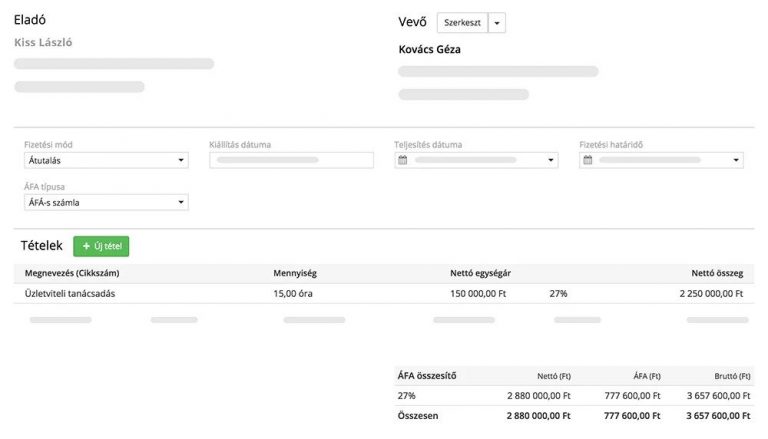Click the 15,00 óra quantity cell
This screenshot has height=439, width=768.
coord(295,294)
